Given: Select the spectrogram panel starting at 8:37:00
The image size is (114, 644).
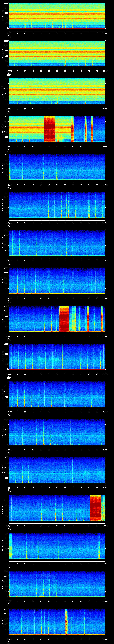Looking at the screenshot, I should [x=57, y=16].
